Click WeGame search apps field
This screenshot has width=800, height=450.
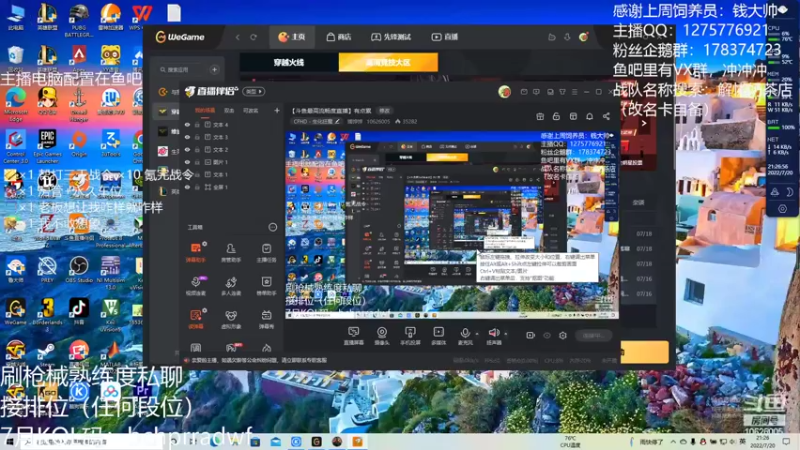pos(181,69)
